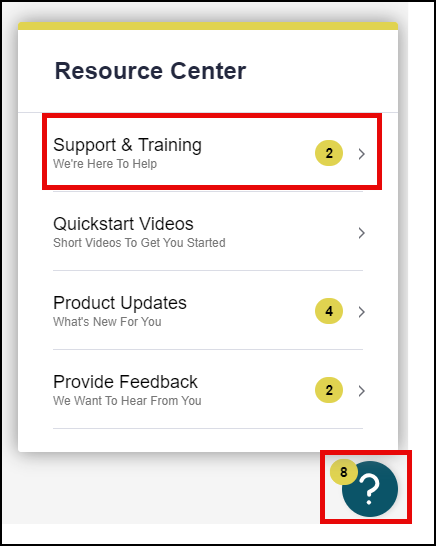Click the blank area under Provide Feedback
The height and width of the screenshot is (546, 436).
[208, 440]
